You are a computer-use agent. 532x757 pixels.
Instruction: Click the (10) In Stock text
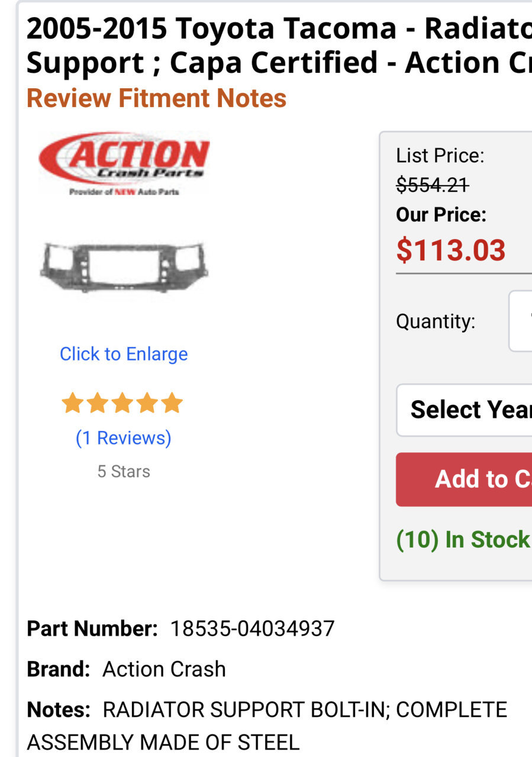tap(463, 540)
